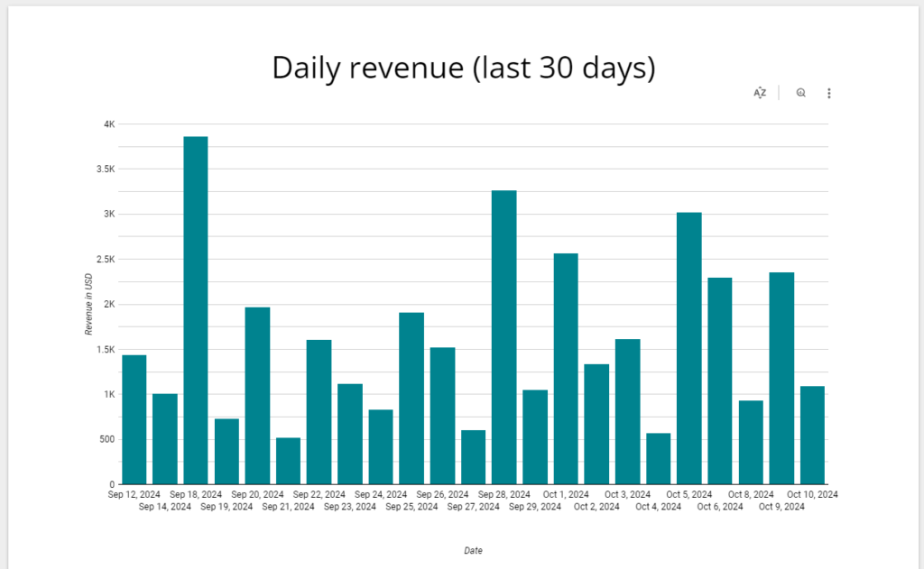Select the Sep 22, 2024 bar
The height and width of the screenshot is (569, 924).
pyautogui.click(x=319, y=412)
